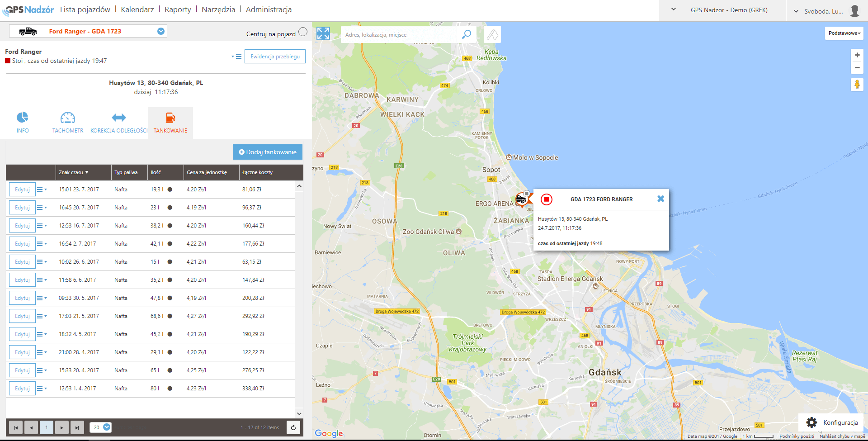The image size is (868, 441).
Task: Click the map search magnifier icon
Action: (x=466, y=34)
